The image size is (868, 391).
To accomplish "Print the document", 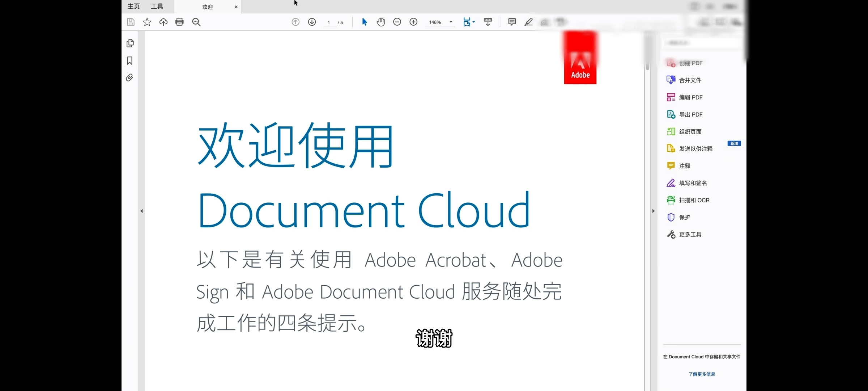I will 179,22.
